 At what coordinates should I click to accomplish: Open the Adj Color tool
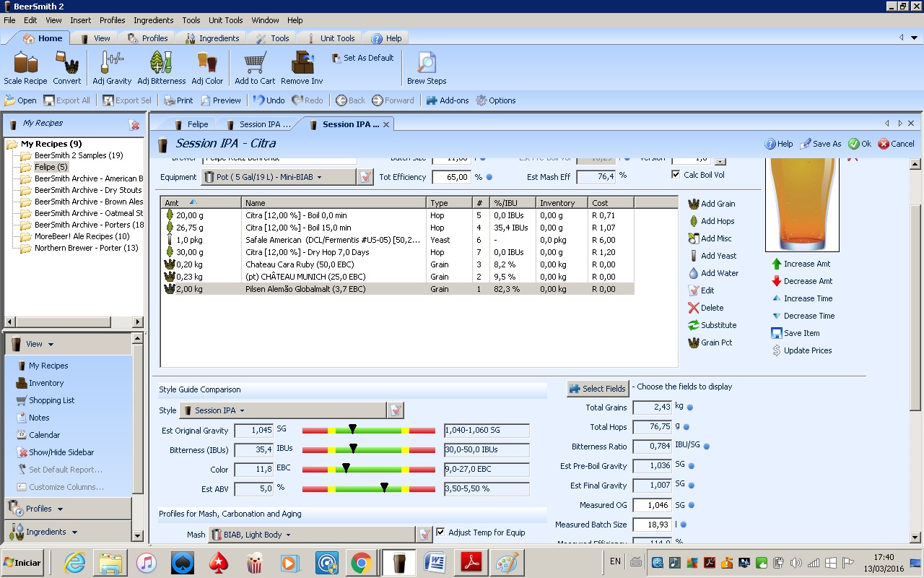tap(207, 68)
